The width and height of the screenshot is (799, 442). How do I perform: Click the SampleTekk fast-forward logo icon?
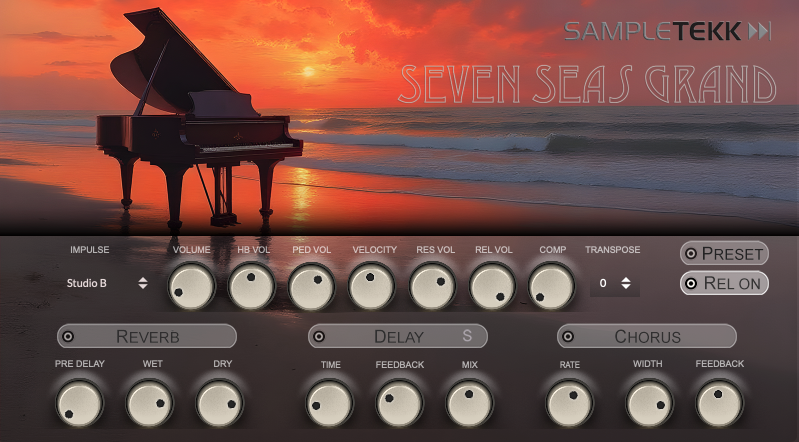tap(760, 32)
